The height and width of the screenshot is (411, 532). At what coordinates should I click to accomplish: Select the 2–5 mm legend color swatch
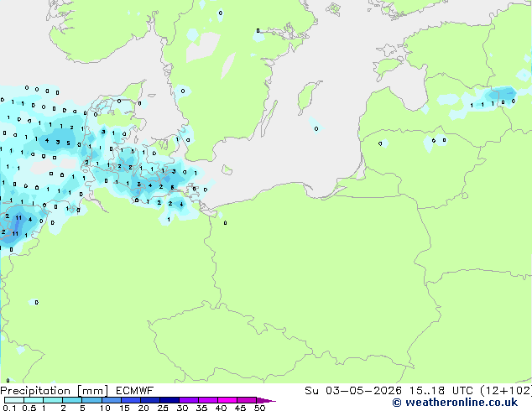pyautogui.click(x=72, y=400)
